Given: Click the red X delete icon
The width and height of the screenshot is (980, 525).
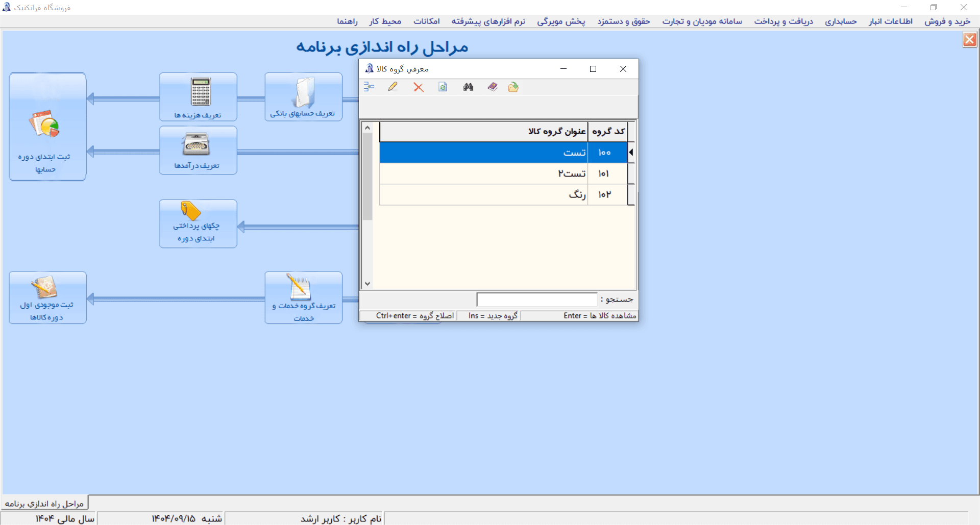Looking at the screenshot, I should [x=419, y=87].
